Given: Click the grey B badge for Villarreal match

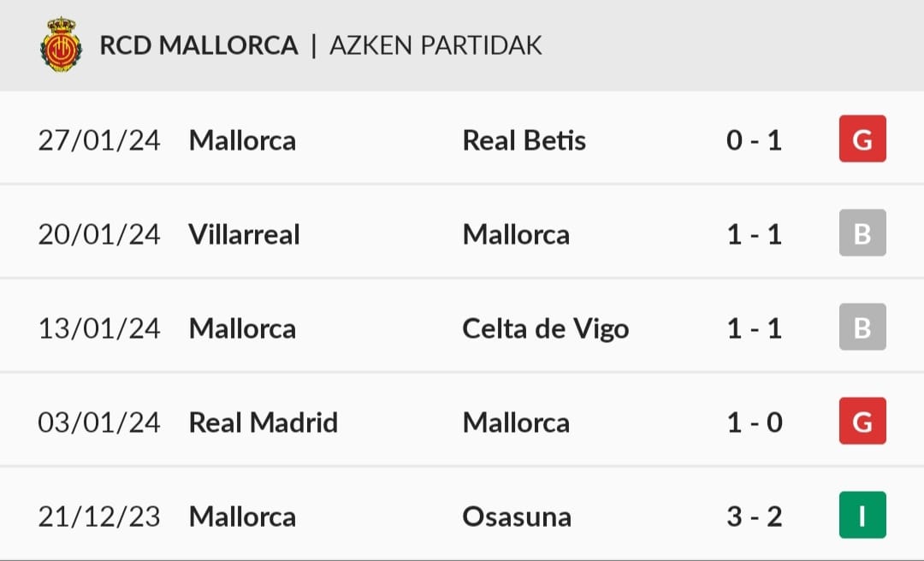Looking at the screenshot, I should [862, 233].
